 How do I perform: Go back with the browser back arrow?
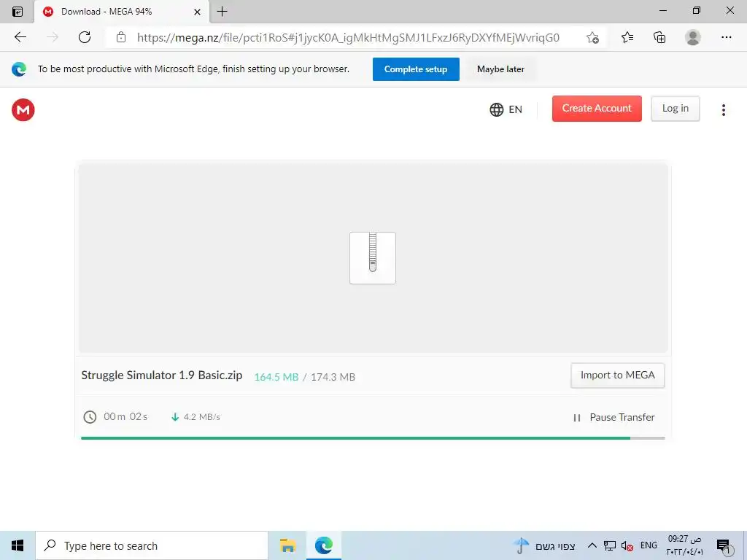pyautogui.click(x=20, y=37)
